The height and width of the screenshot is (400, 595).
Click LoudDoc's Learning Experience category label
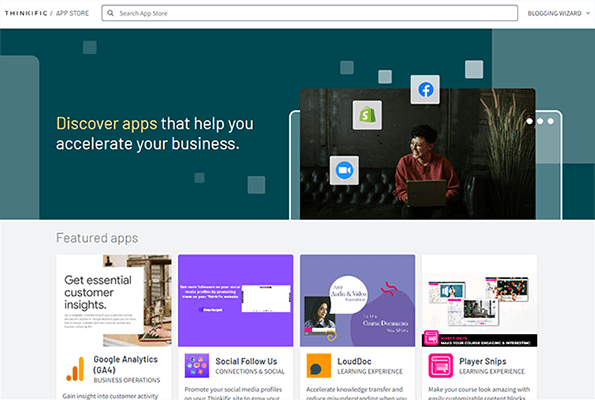coord(370,372)
